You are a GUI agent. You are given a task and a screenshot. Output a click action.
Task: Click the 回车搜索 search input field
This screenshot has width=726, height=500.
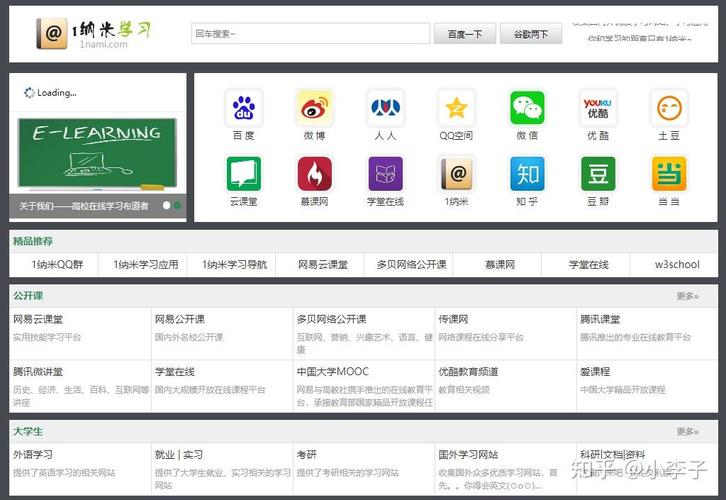tap(310, 34)
